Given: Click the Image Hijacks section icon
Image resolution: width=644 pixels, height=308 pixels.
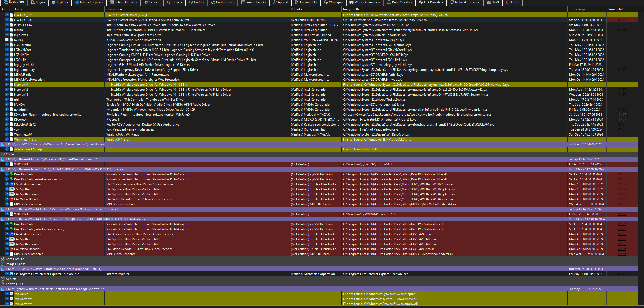Looking at the screenshot, I should click(x=3, y=264).
